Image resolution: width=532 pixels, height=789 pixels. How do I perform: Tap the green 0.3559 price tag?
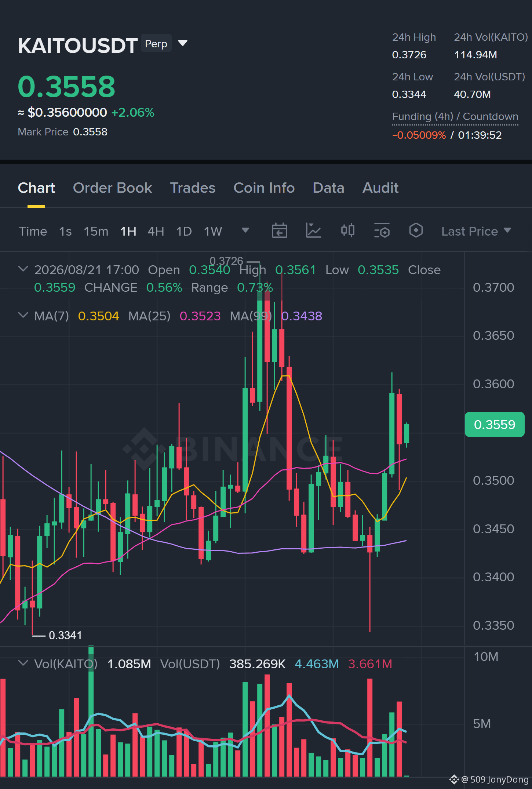point(495,425)
